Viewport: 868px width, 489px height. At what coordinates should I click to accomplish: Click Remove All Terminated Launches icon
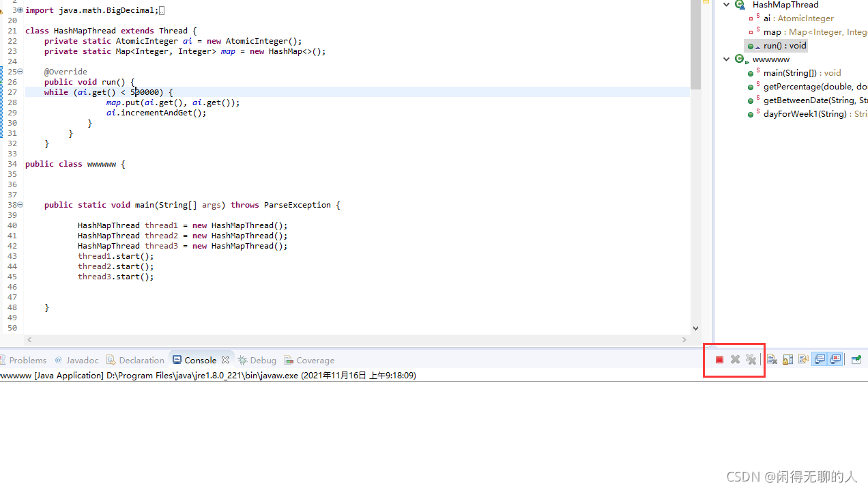click(x=751, y=360)
